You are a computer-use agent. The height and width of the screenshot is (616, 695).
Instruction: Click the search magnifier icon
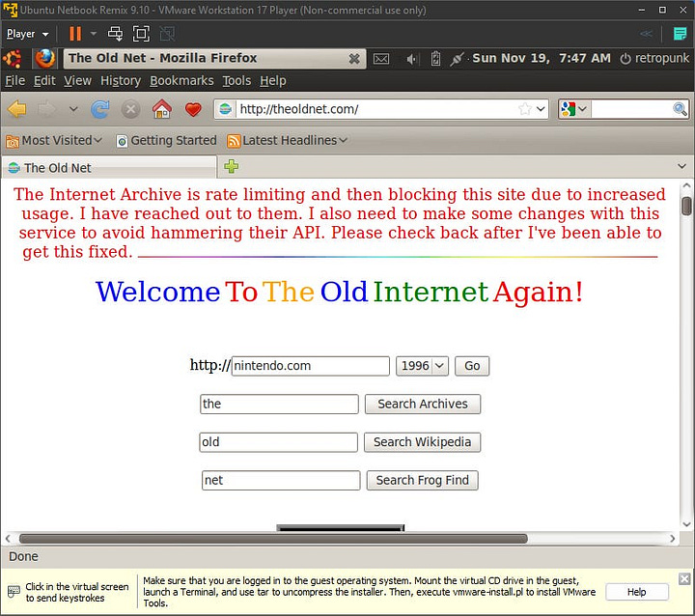680,109
